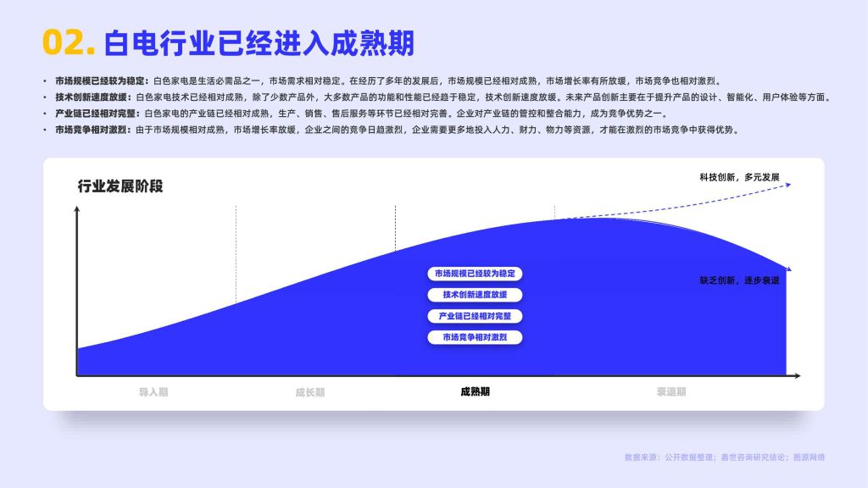The width and height of the screenshot is (868, 488).
Task: Select the bold 成熟期 stage label
Action: click(475, 391)
